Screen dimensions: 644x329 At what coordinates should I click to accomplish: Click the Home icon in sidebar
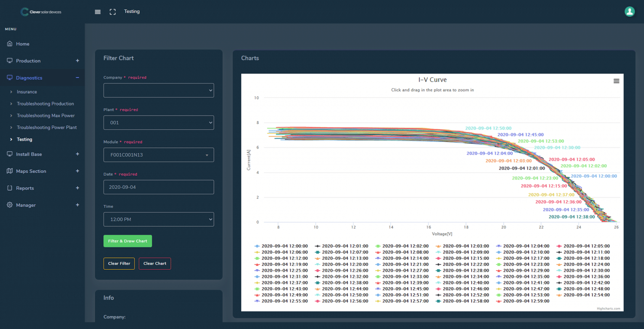pyautogui.click(x=10, y=44)
